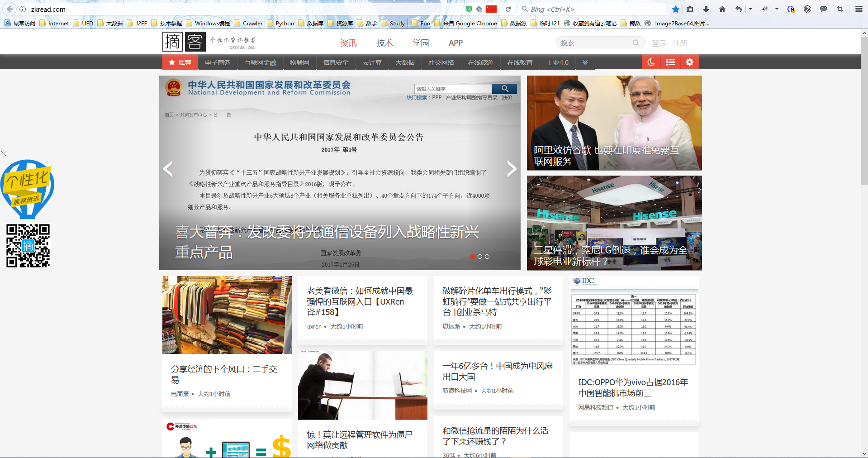Screen dimensions: 868x458
Task: Open the Internet bookmarks folder
Action: (x=54, y=23)
